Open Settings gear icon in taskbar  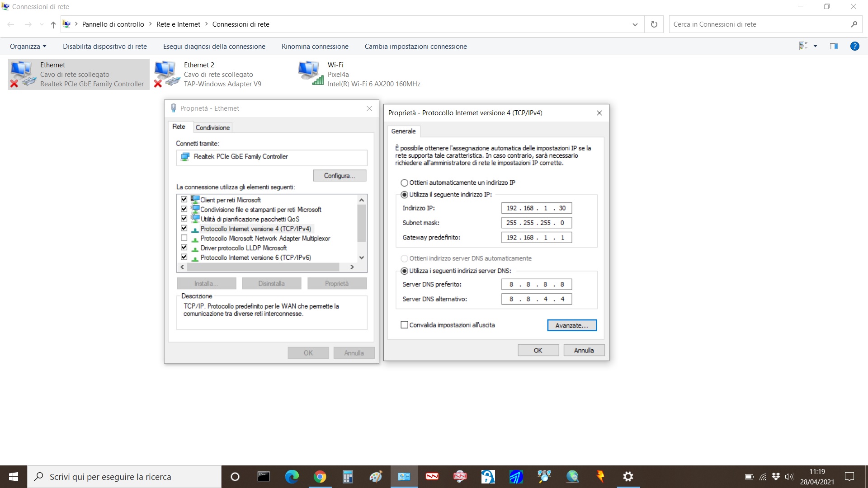click(x=628, y=477)
